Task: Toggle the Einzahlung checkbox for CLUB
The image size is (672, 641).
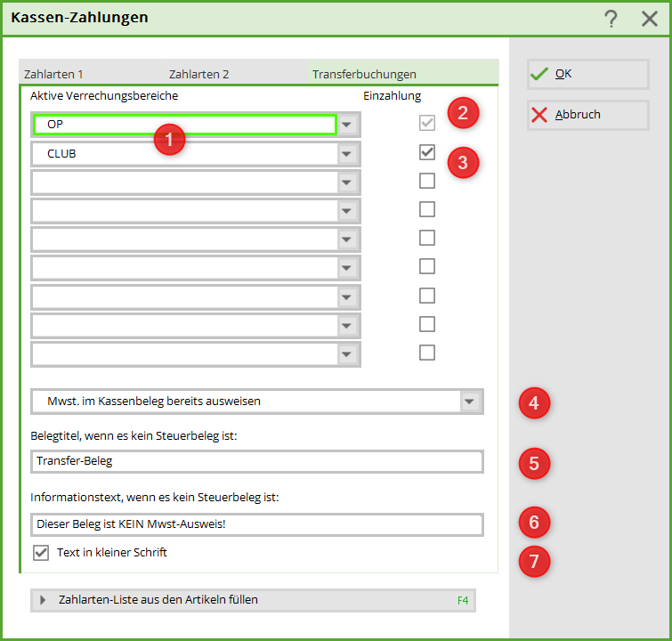Action: (x=427, y=152)
